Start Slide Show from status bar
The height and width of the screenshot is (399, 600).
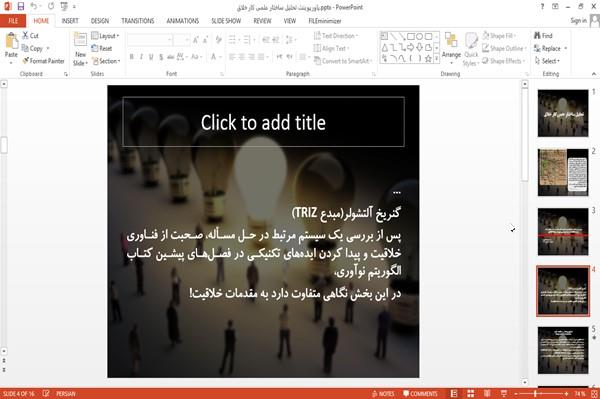pos(504,394)
